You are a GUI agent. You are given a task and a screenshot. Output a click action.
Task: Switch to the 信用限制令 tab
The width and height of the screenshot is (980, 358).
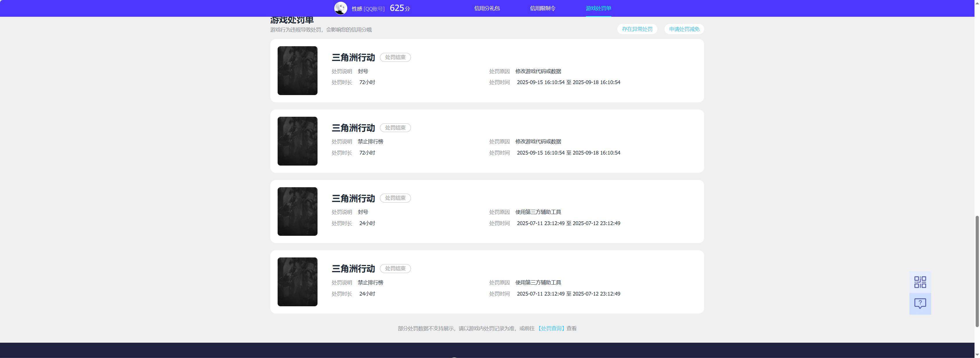click(542, 8)
